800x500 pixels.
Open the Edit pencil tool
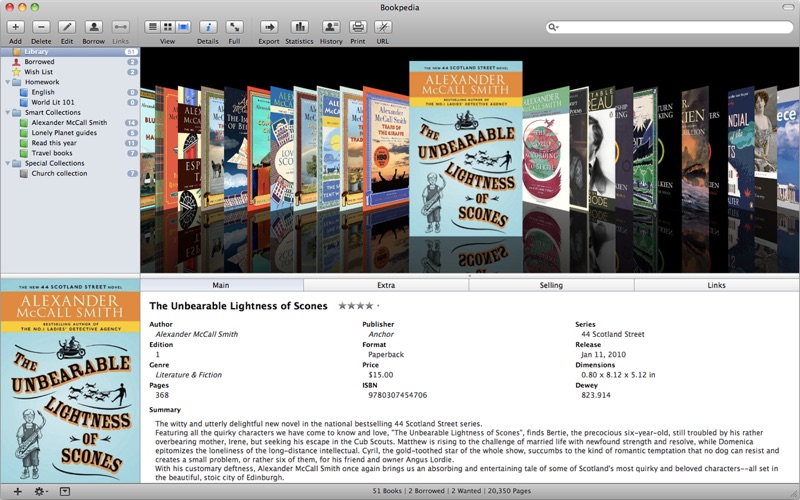(67, 27)
